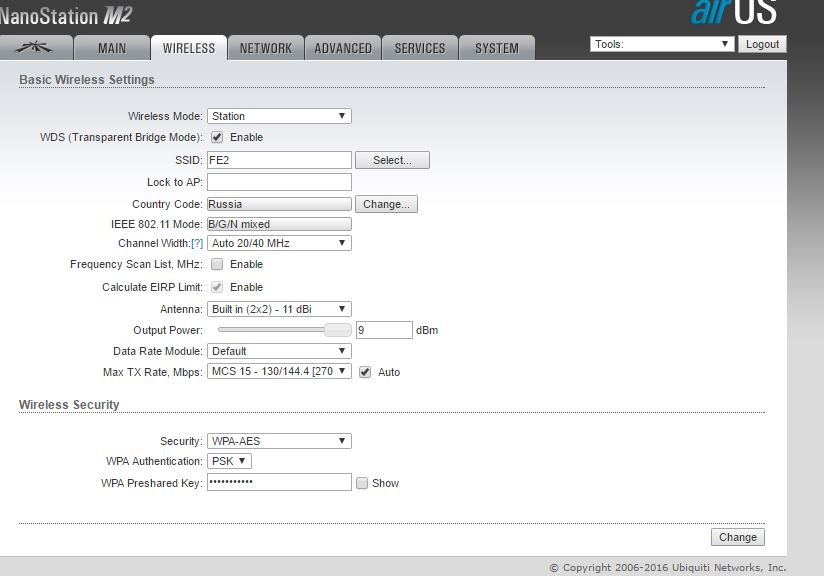Go to the ADVANCED tab
This screenshot has width=824, height=576.
[343, 48]
